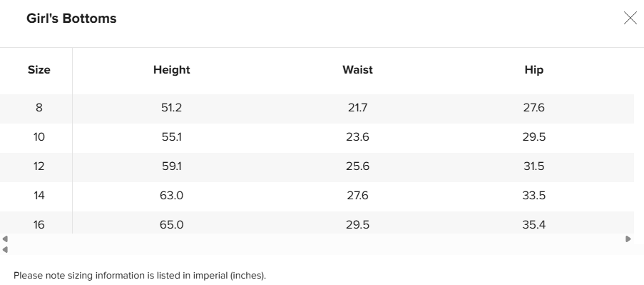Image resolution: width=644 pixels, height=285 pixels.
Task: Click size 16 row label
Action: 39,224
